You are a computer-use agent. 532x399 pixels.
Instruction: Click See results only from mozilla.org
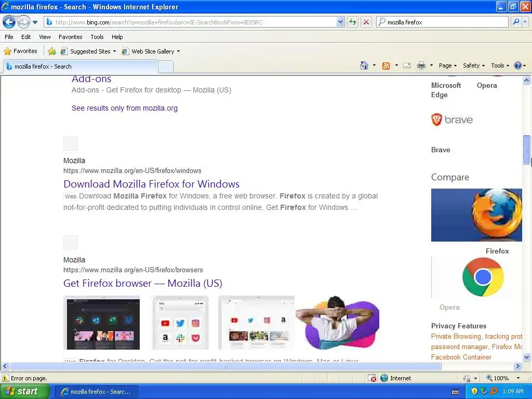[x=125, y=108]
